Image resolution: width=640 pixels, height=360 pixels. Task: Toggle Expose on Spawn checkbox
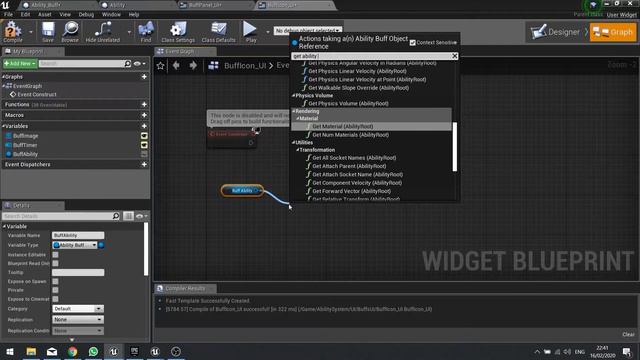(x=56, y=281)
